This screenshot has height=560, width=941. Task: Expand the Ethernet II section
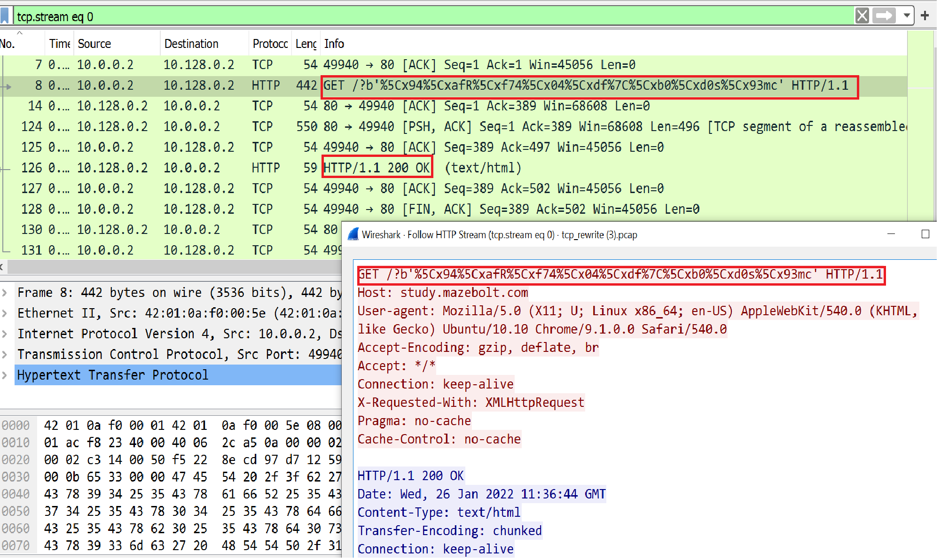(x=5, y=313)
